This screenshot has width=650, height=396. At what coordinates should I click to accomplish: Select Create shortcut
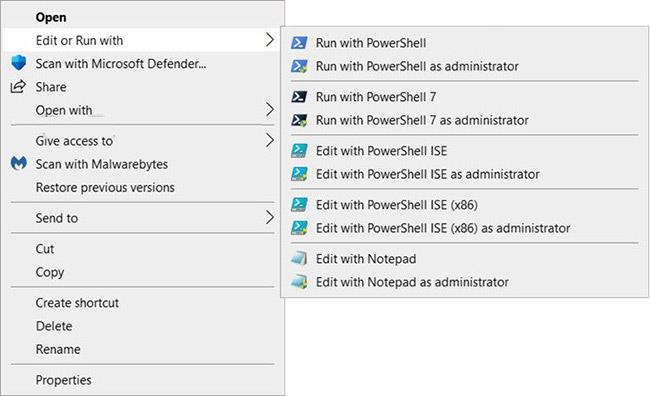(143, 302)
